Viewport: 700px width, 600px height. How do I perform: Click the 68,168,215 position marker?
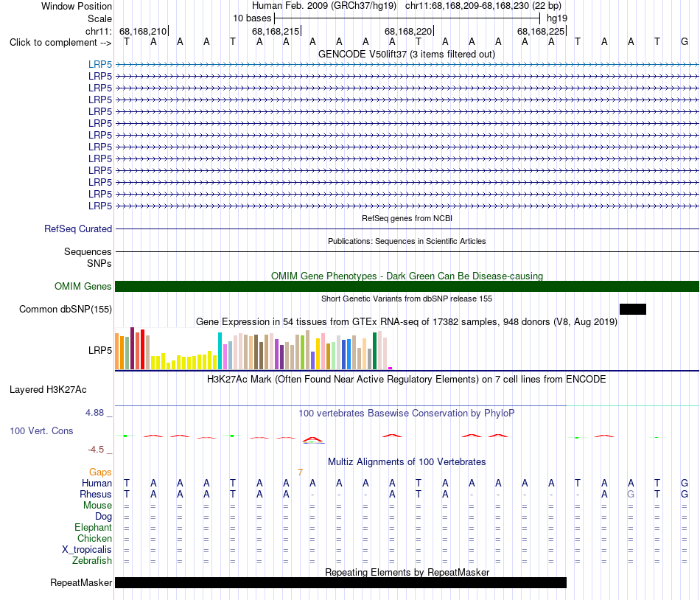point(276,31)
